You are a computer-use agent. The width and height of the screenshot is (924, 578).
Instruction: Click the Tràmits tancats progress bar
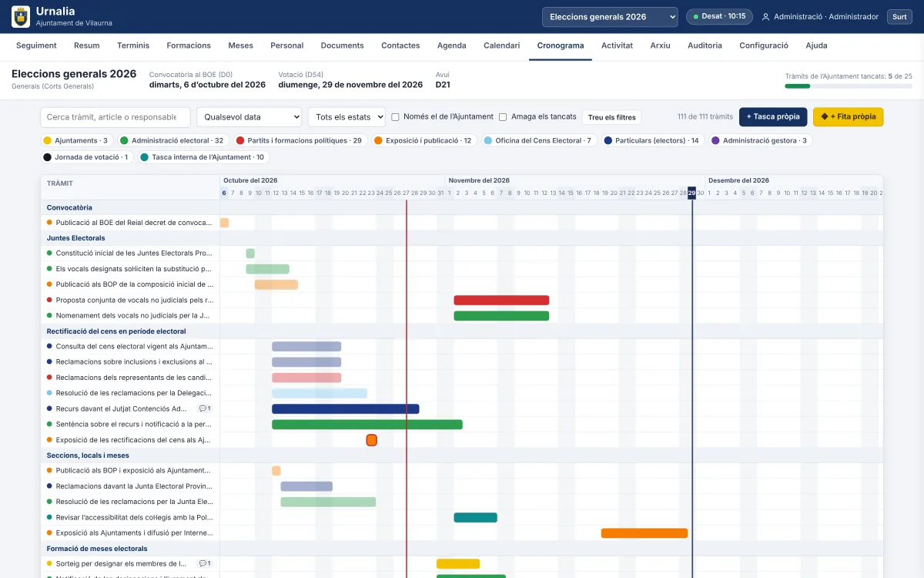point(849,86)
